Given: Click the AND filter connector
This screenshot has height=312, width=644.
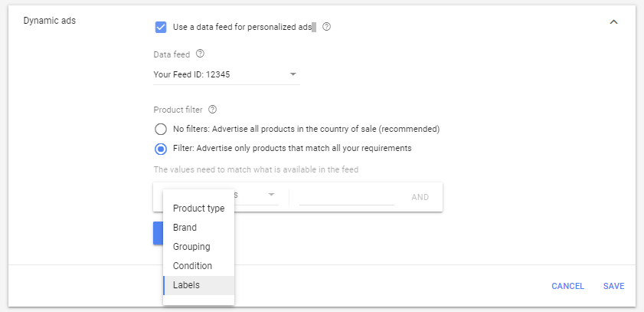Looking at the screenshot, I should click(420, 197).
